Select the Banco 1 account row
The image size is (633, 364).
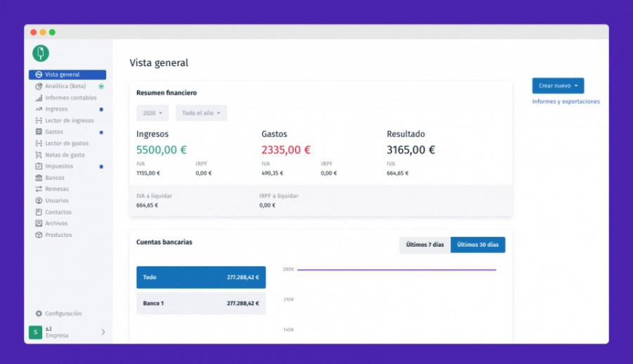201,303
